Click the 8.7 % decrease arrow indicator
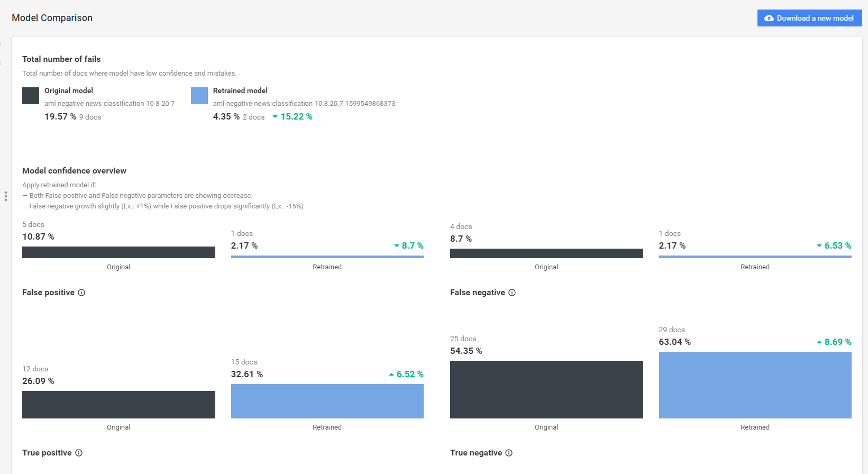This screenshot has height=474, width=868. tap(409, 245)
